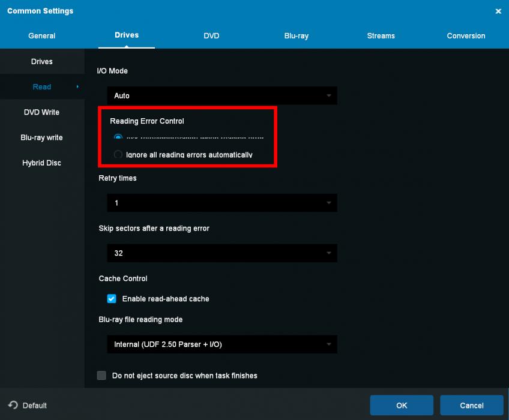Disable the read-ahead cache checkbox
This screenshot has height=420, width=509.
point(112,299)
